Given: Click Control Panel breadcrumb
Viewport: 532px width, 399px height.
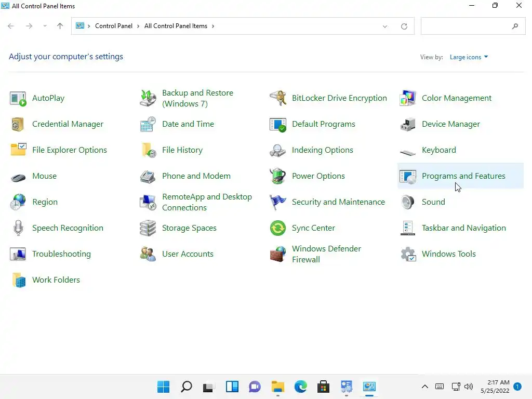Looking at the screenshot, I should (114, 26).
